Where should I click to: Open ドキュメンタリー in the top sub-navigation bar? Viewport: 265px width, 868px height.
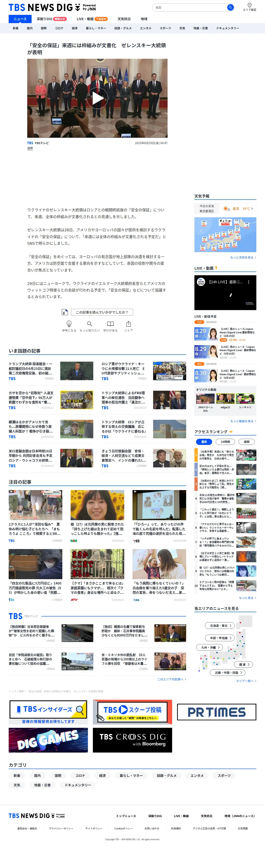click(x=228, y=28)
